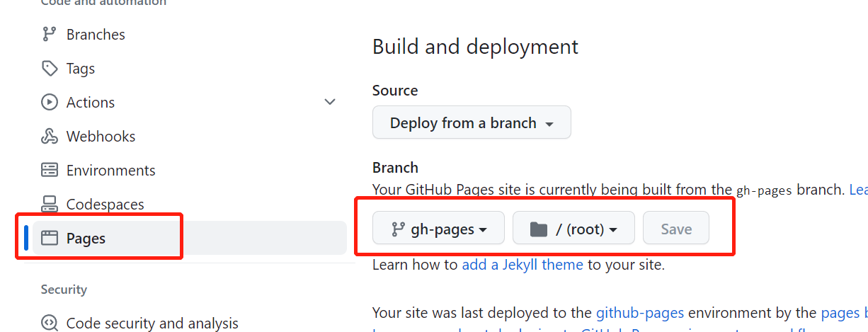Click the folder icon beside / (root)
Viewport: 868px width, 332px height.
[x=539, y=229]
